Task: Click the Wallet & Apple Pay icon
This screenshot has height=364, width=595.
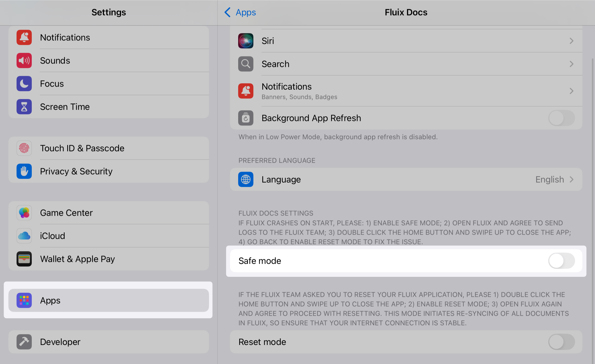Action: [x=24, y=259]
